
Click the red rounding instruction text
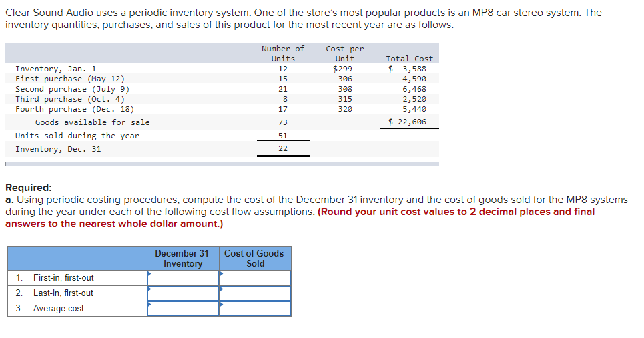click(x=300, y=218)
